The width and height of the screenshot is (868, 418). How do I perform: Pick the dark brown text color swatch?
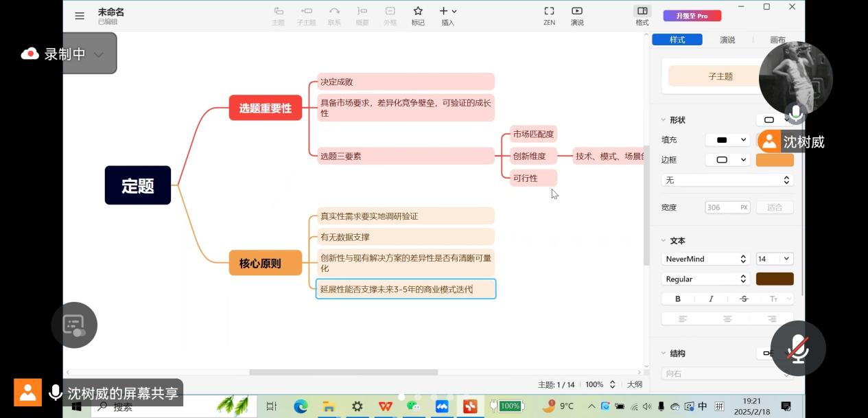coord(775,279)
